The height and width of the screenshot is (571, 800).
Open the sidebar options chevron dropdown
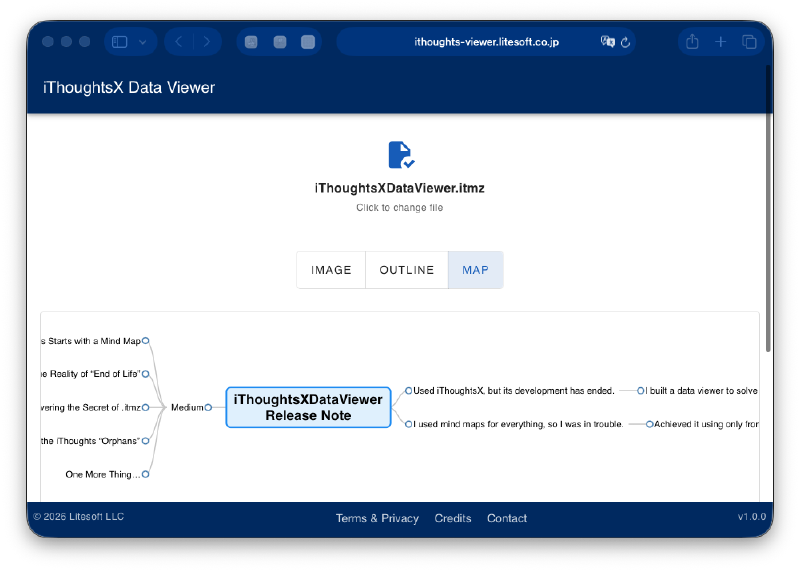pos(143,42)
